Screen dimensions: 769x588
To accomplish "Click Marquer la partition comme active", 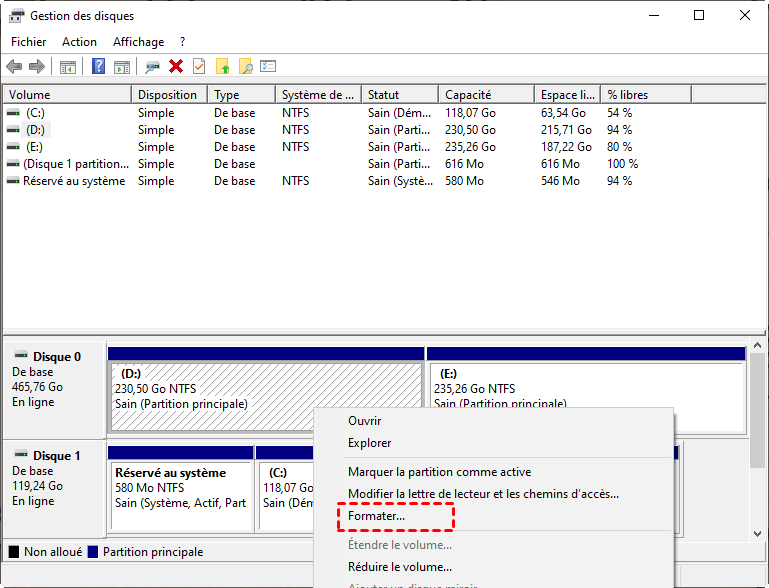I will pos(439,472).
